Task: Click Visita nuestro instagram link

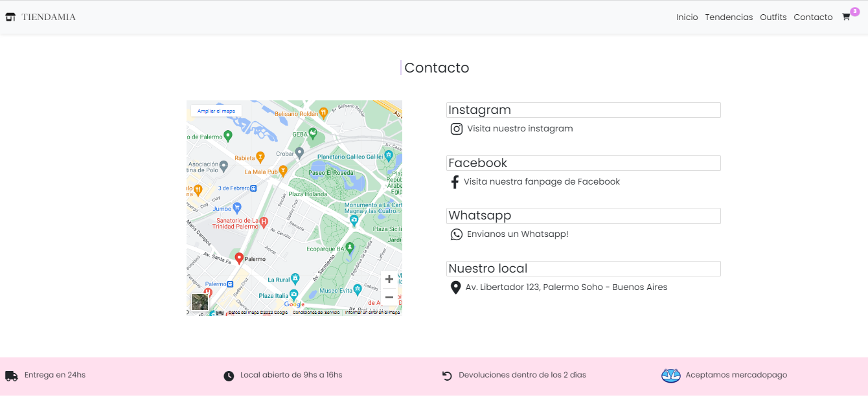Action: [x=520, y=129]
